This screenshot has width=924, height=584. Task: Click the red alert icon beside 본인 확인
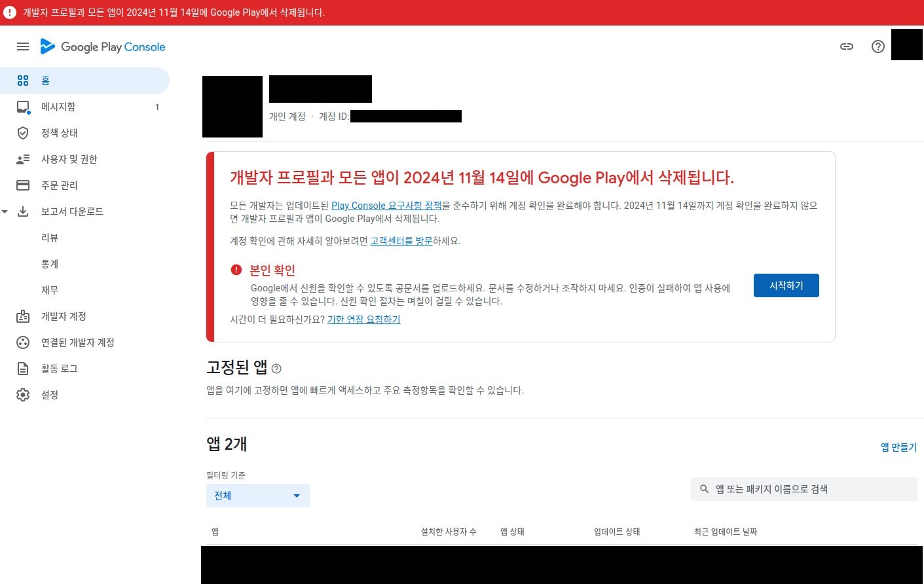click(x=236, y=270)
